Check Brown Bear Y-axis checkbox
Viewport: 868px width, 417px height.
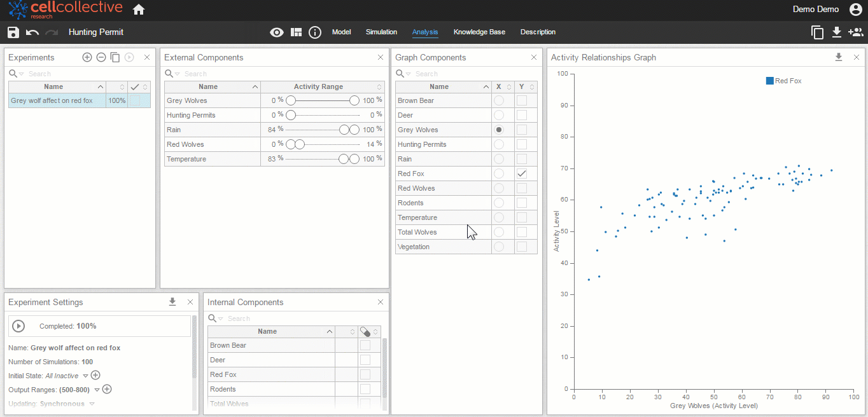[522, 100]
